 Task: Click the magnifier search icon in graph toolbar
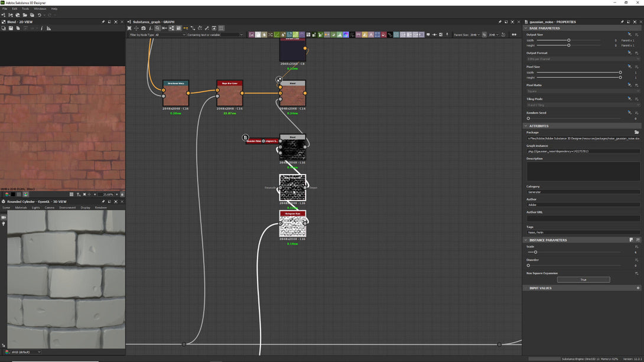157,28
